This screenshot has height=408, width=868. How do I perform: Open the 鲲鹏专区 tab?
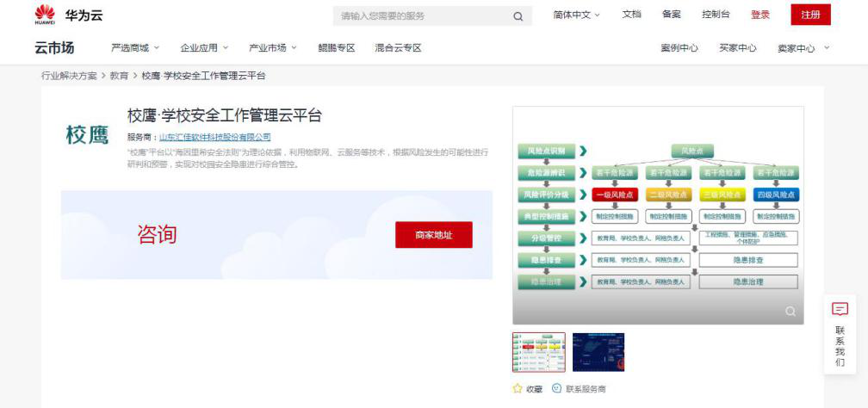pyautogui.click(x=337, y=48)
